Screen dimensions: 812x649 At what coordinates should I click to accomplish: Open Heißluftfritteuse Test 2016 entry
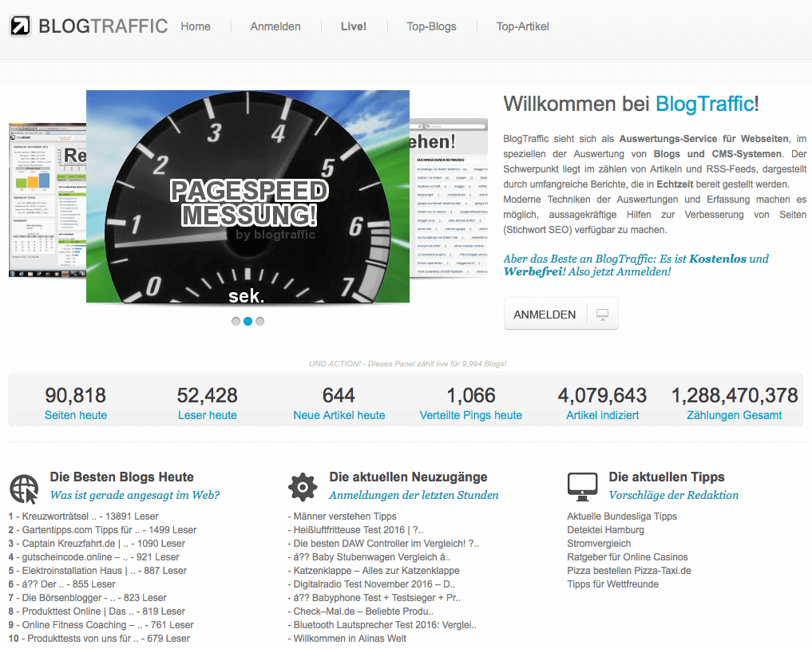point(356,530)
